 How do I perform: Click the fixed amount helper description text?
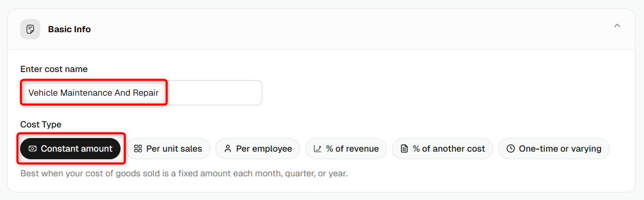tap(184, 174)
